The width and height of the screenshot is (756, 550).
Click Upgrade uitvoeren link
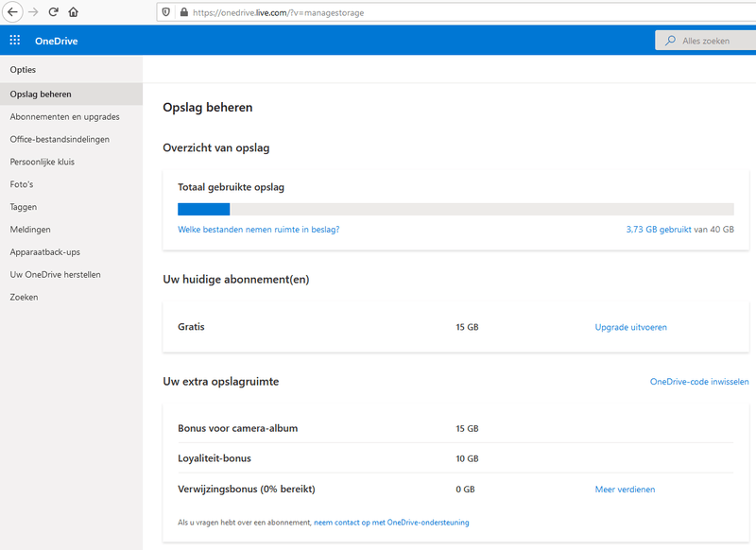pyautogui.click(x=630, y=327)
